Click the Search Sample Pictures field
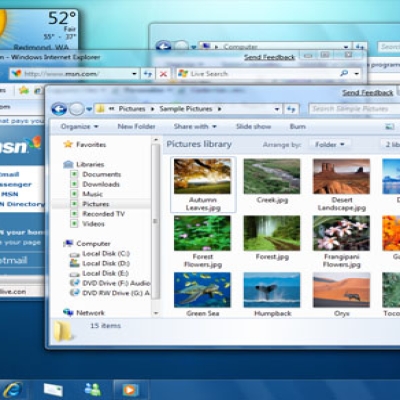 point(353,109)
